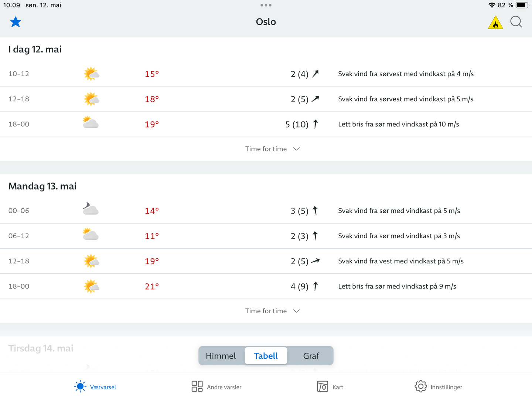532x399 pixels.
Task: Tap the Oslo location title
Action: (x=266, y=22)
